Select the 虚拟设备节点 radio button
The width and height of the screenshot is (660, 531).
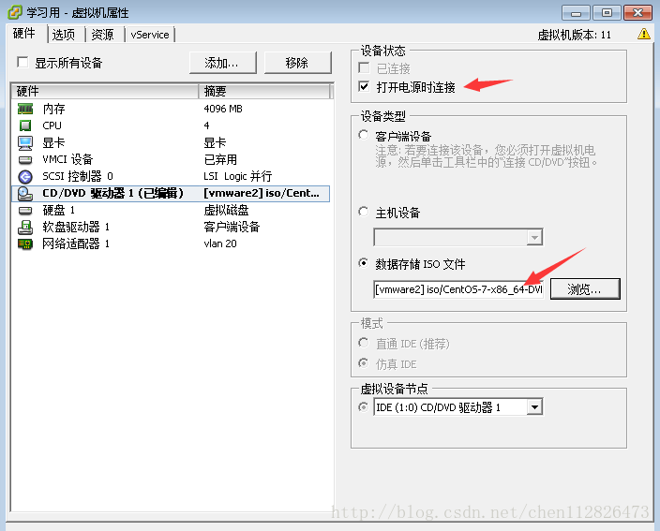pyautogui.click(x=363, y=407)
